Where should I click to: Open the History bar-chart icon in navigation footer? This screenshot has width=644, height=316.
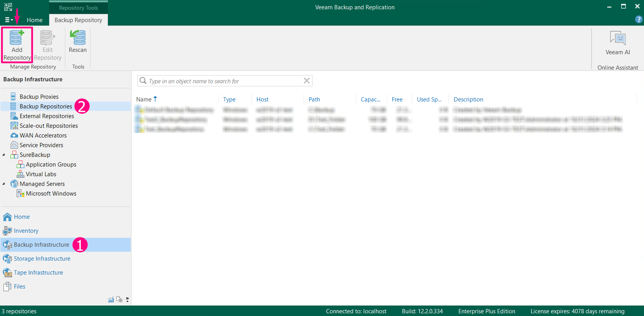(111, 299)
